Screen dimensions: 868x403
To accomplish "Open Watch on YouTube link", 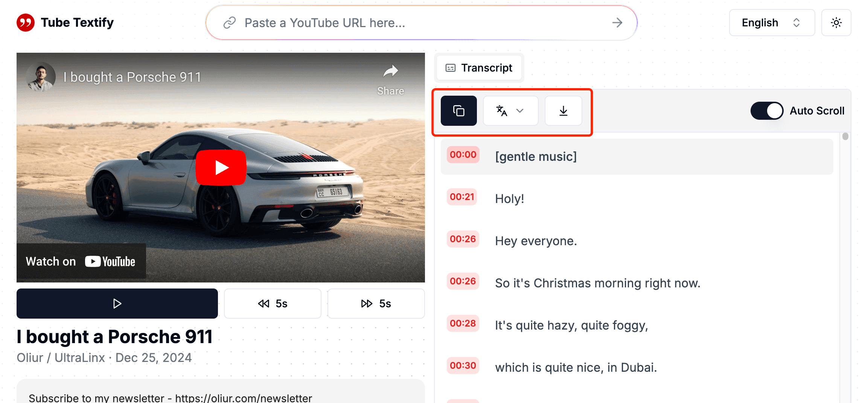I will (81, 261).
